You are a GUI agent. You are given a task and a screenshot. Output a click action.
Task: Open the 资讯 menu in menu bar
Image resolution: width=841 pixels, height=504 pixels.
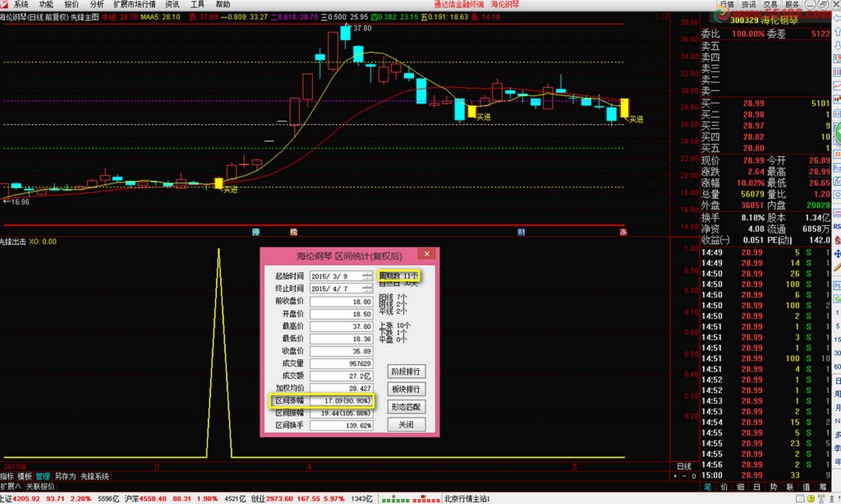tap(171, 4)
